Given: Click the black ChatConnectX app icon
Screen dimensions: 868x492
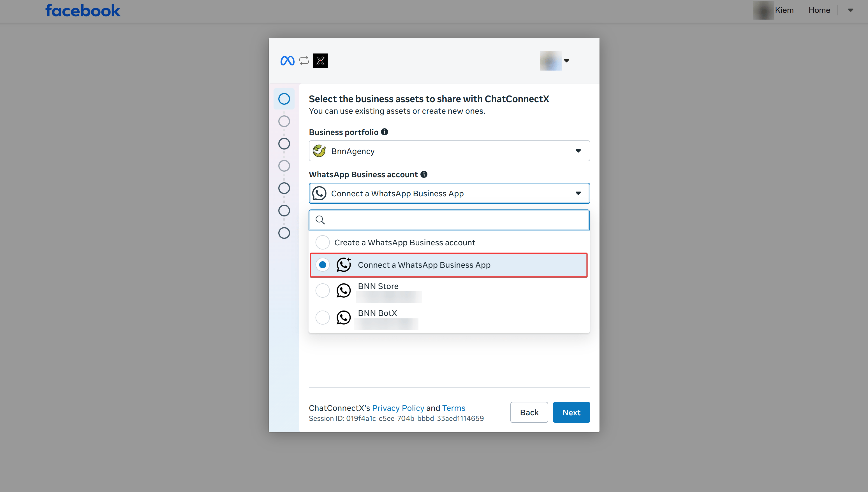Looking at the screenshot, I should pyautogui.click(x=320, y=61).
